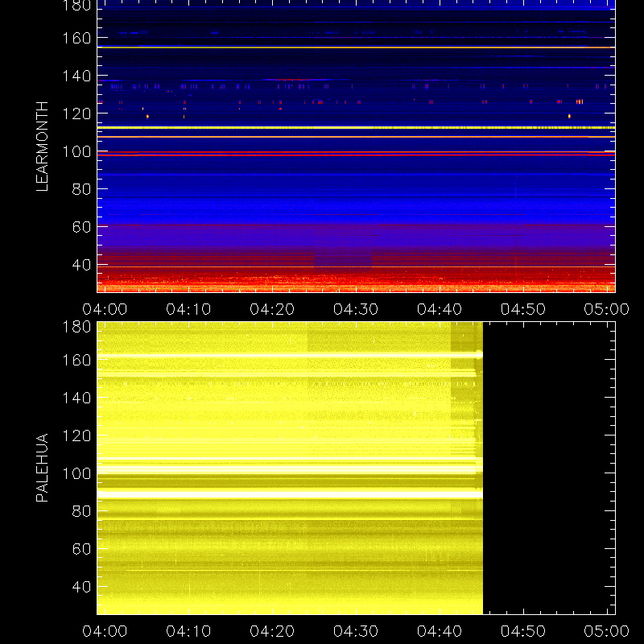
Task: Pick the 140 tick label on Palehua plot
Action: click(76, 398)
